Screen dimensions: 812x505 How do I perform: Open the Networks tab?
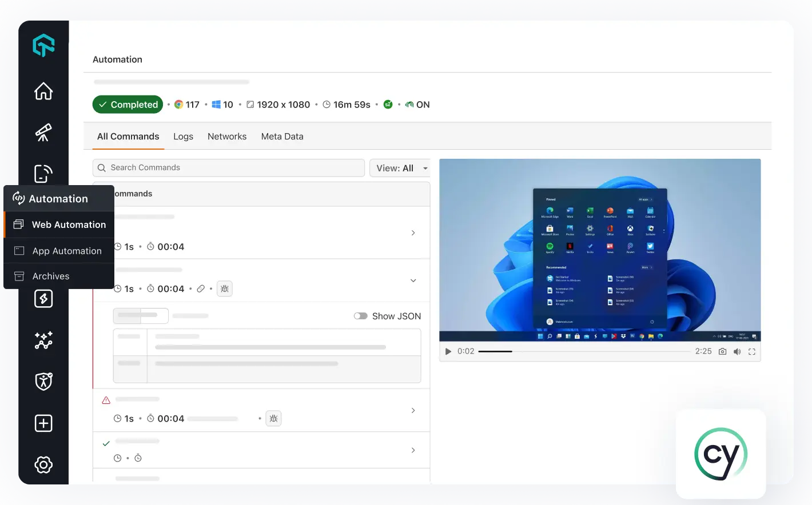click(x=227, y=136)
